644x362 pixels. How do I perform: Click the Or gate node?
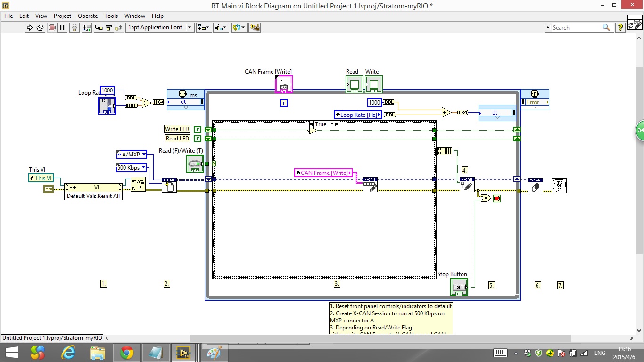pyautogui.click(x=485, y=198)
